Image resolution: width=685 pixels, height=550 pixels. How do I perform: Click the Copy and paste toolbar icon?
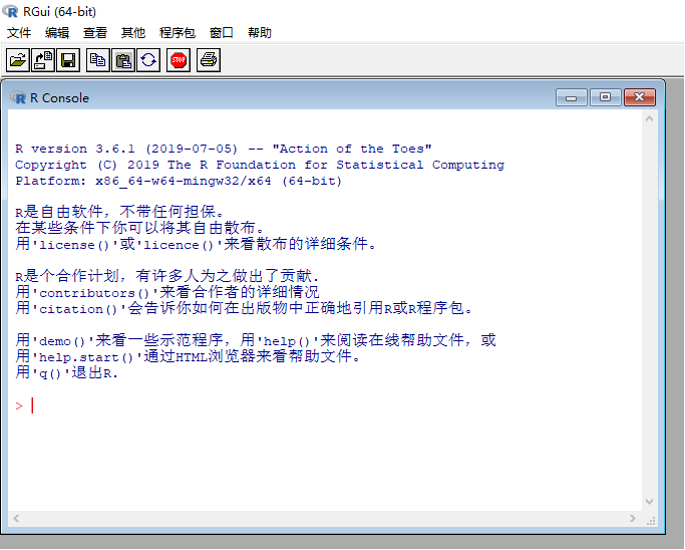click(x=148, y=60)
